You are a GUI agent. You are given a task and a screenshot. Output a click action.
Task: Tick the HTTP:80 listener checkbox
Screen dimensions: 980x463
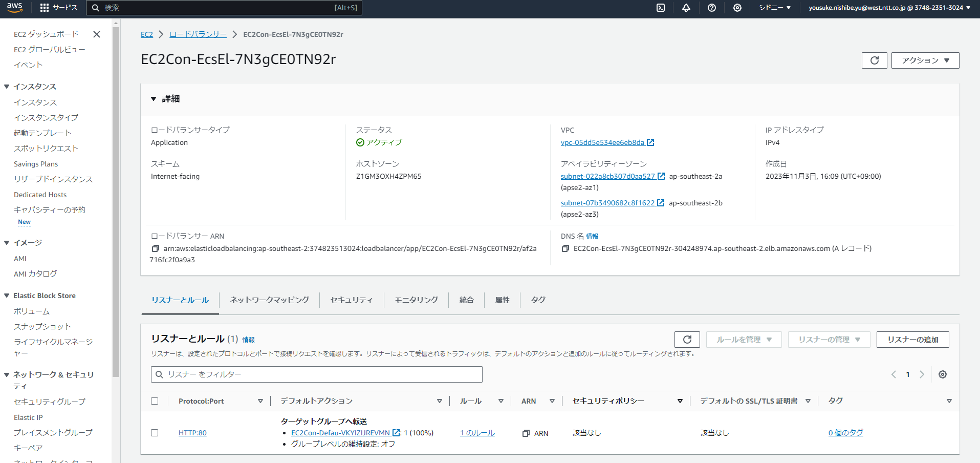(x=155, y=433)
